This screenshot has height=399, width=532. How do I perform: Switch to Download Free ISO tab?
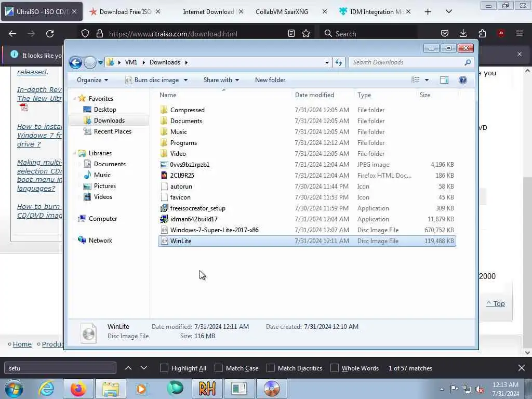pos(125,11)
